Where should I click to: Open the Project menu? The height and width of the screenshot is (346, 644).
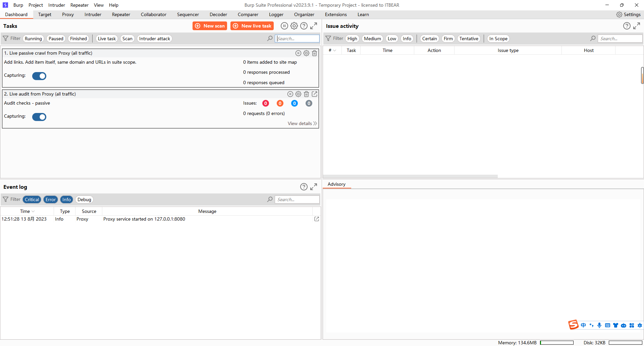coord(36,5)
